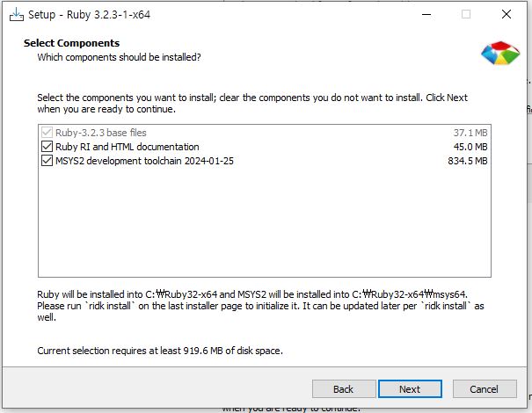Click the 45.0 MB size value
This screenshot has width=532, height=413.
click(470, 147)
